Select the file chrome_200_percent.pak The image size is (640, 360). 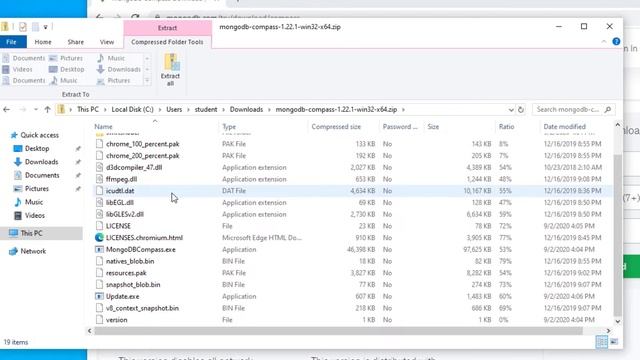[142, 156]
